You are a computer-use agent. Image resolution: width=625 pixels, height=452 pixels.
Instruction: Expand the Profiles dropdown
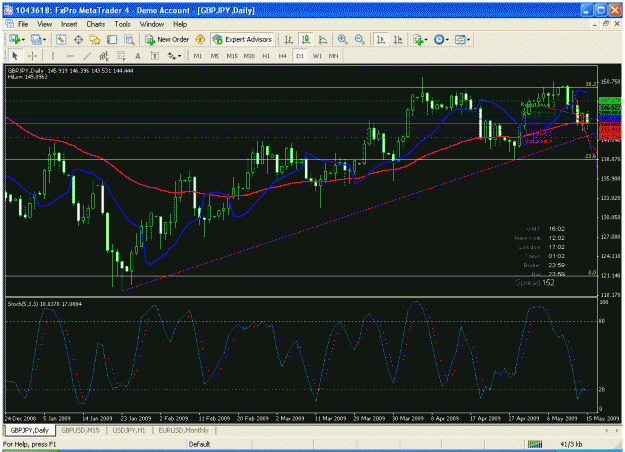(44, 40)
